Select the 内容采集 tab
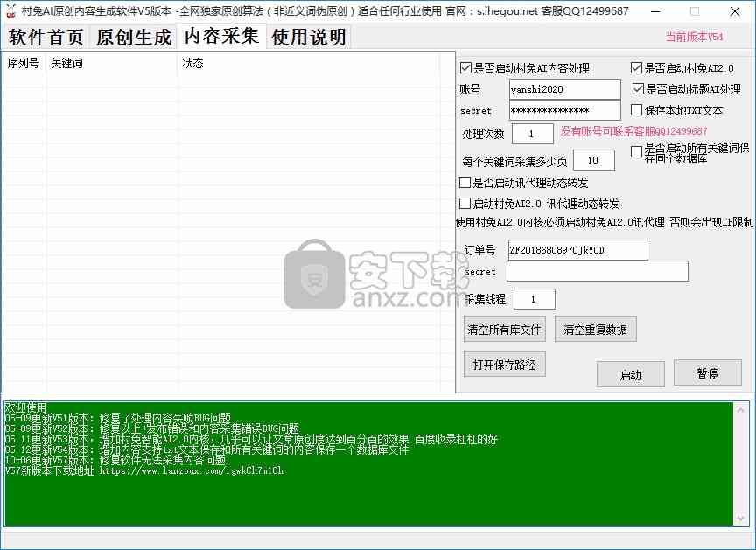The width and height of the screenshot is (756, 550). tap(221, 36)
